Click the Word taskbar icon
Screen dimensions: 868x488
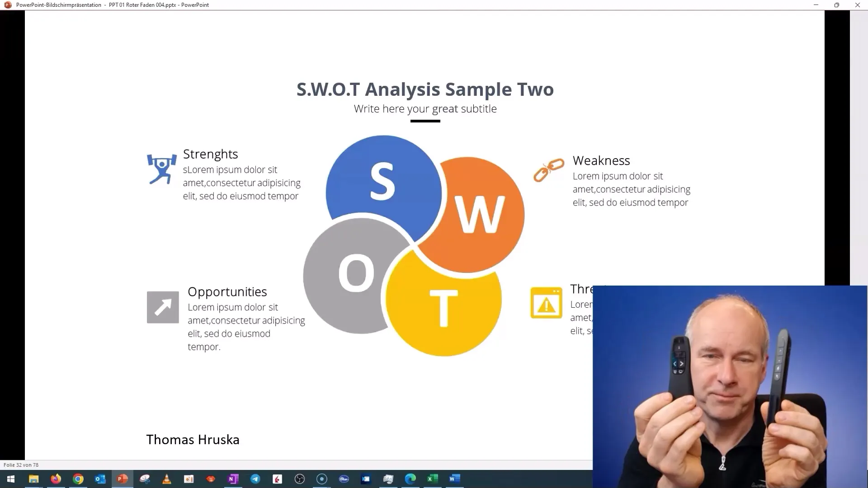coord(454,479)
